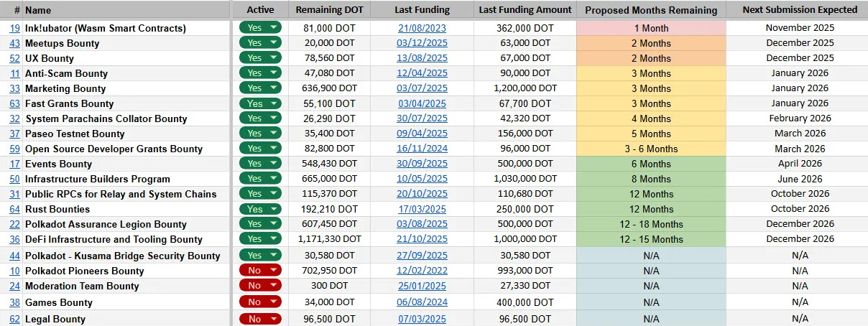868x326 pixels.
Task: Select the Remaining DOT column header
Action: tap(329, 10)
